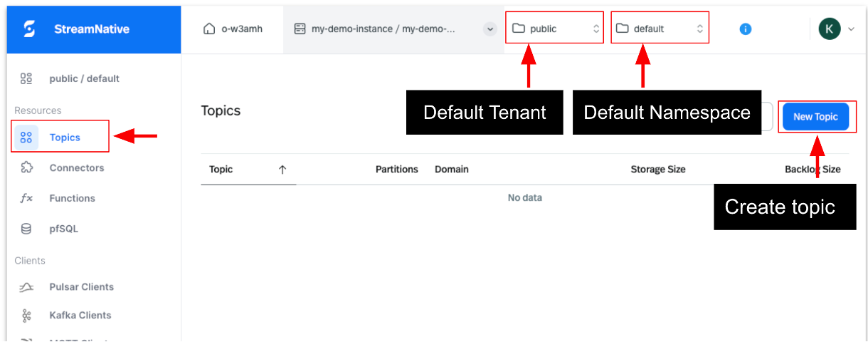The image size is (868, 342).
Task: Click the Topics sidebar icon
Action: 26,138
